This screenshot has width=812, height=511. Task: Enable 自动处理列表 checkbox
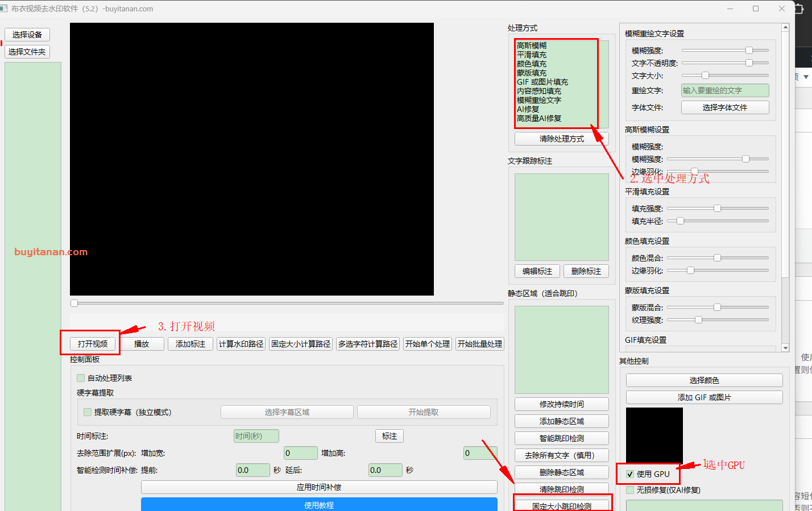81,378
